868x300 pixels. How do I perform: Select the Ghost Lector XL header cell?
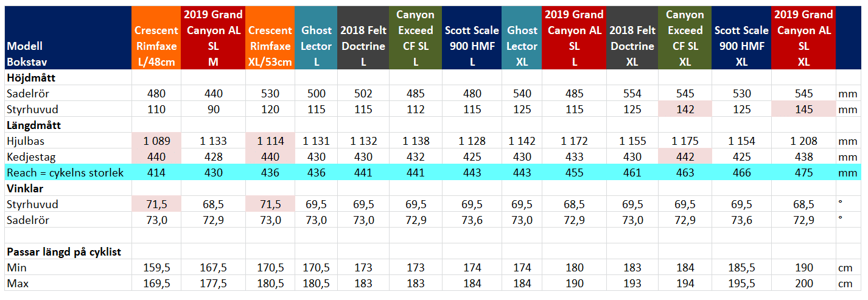522,38
